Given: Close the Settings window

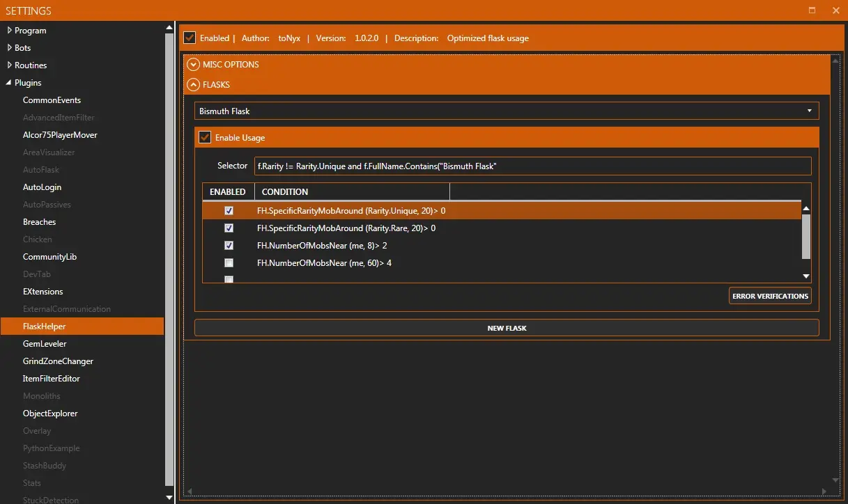Looking at the screenshot, I should (x=835, y=10).
